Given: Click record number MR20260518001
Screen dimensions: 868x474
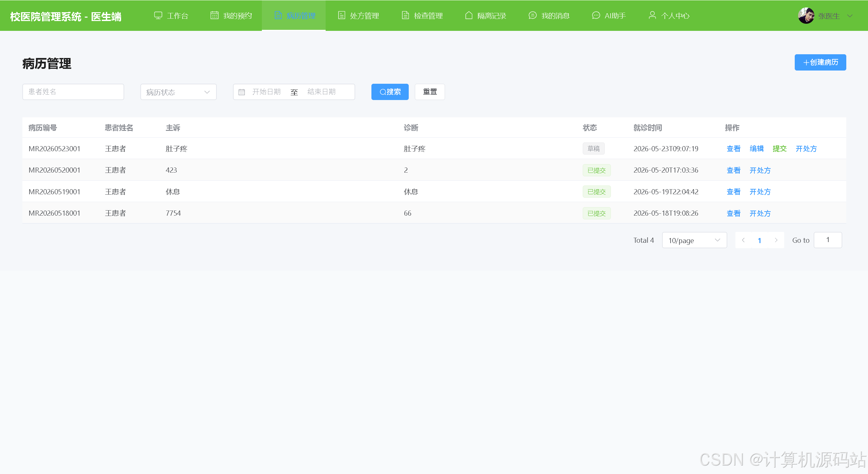Looking at the screenshot, I should (x=54, y=213).
